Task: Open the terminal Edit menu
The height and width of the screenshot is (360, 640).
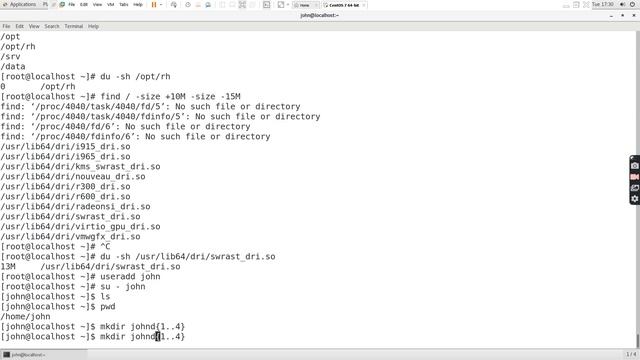Action: click(20, 26)
